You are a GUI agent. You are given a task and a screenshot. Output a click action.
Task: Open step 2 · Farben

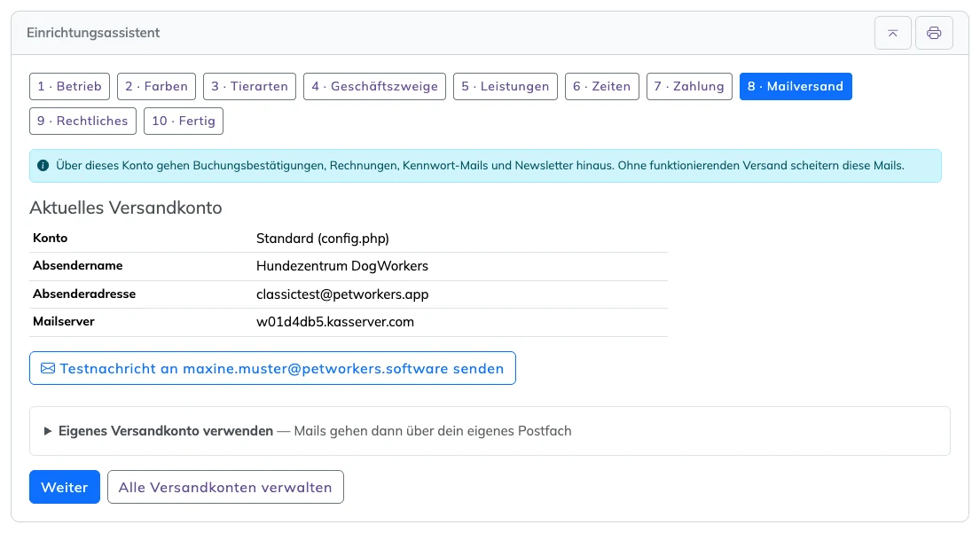click(156, 86)
